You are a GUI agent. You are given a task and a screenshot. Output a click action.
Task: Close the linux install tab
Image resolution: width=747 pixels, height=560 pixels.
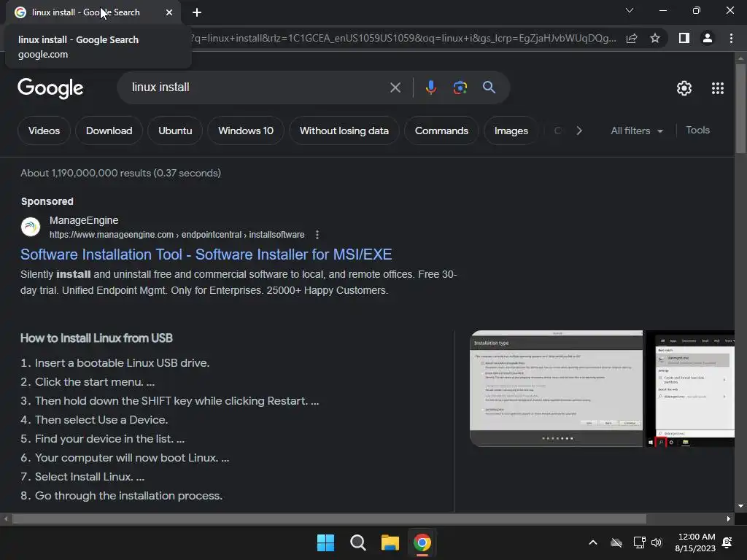click(x=169, y=12)
